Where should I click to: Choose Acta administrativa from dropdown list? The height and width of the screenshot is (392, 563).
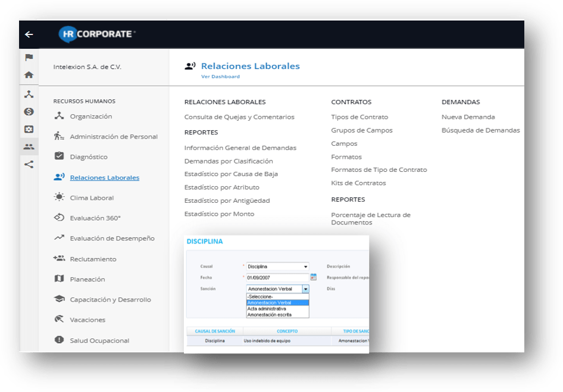(267, 309)
